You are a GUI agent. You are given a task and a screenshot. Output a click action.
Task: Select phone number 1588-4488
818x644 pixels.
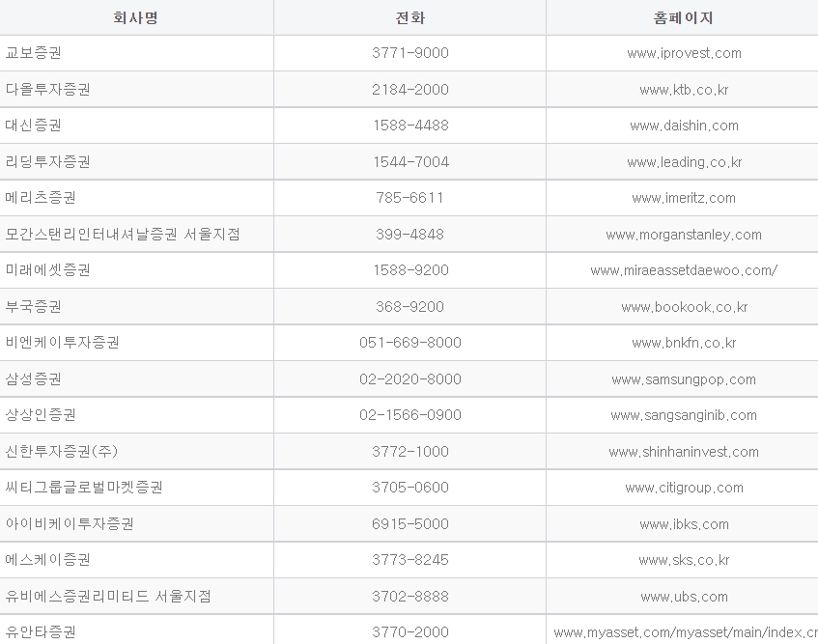[410, 126]
